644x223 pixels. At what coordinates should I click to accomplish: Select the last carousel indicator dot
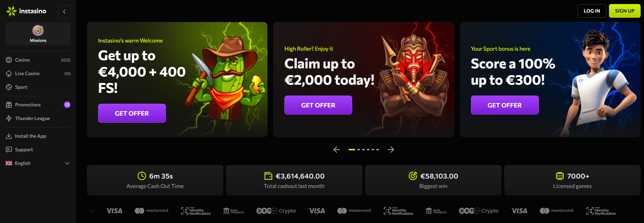coord(378,150)
